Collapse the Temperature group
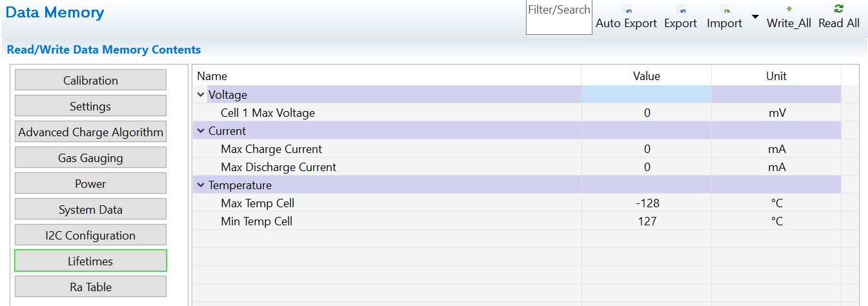 [x=201, y=185]
